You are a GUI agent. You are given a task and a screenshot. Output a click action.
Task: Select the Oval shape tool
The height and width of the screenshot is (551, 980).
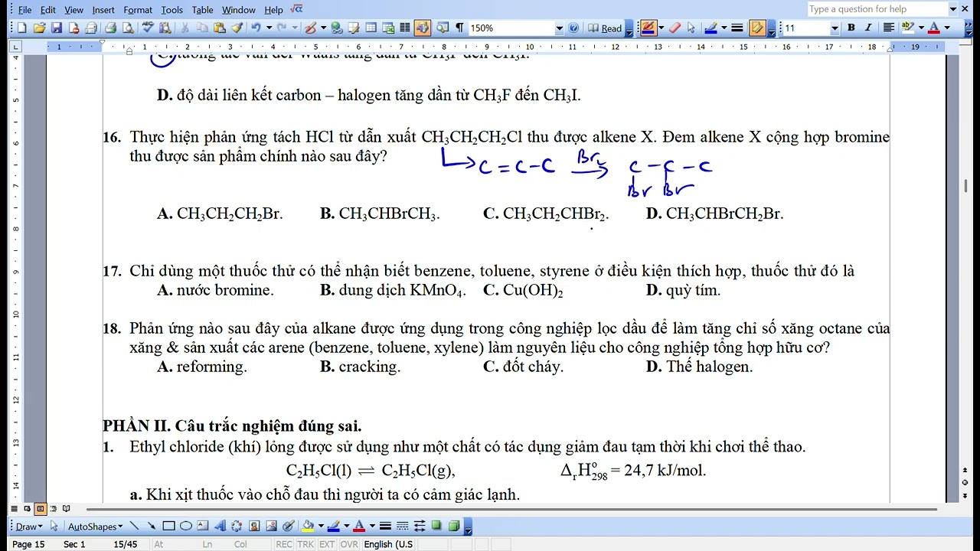(x=186, y=527)
